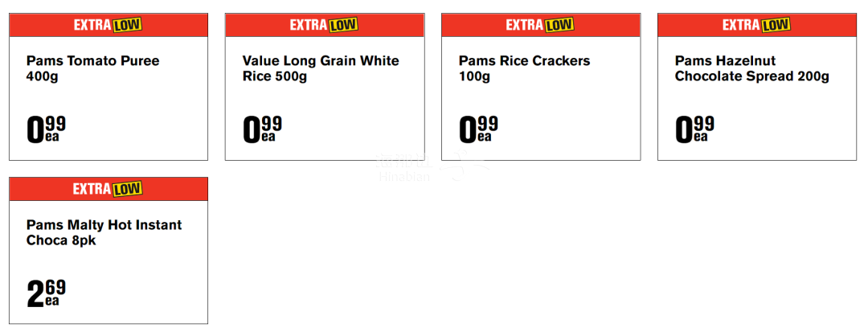Click yellow LOW tag on Hazelnut Spread card
Image resolution: width=868 pixels, height=332 pixels.
776,25
